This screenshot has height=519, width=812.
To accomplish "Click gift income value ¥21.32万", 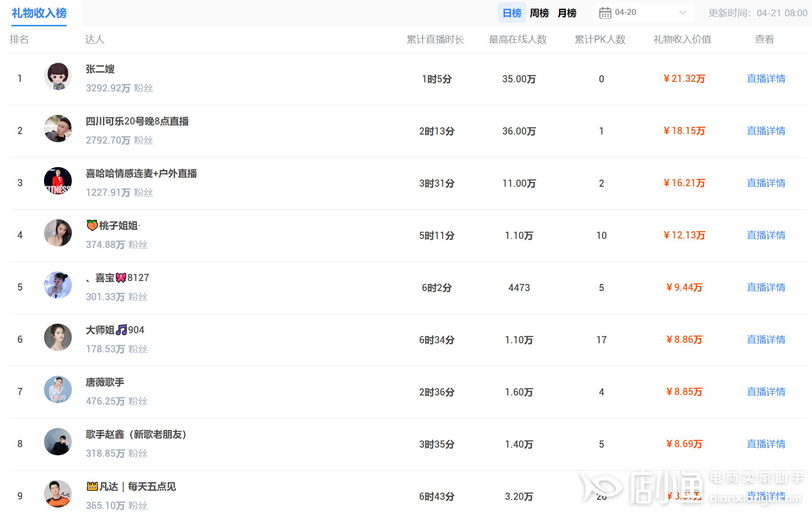I will pos(684,79).
